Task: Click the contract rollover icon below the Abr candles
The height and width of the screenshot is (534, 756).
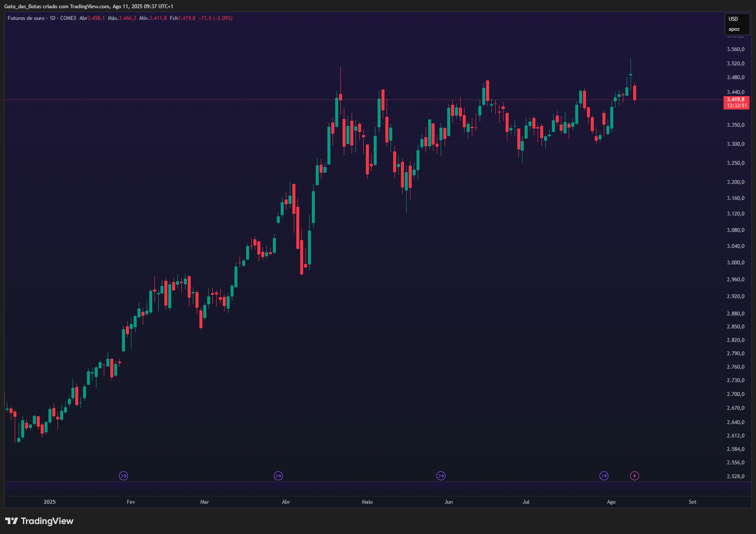Action: (279, 476)
